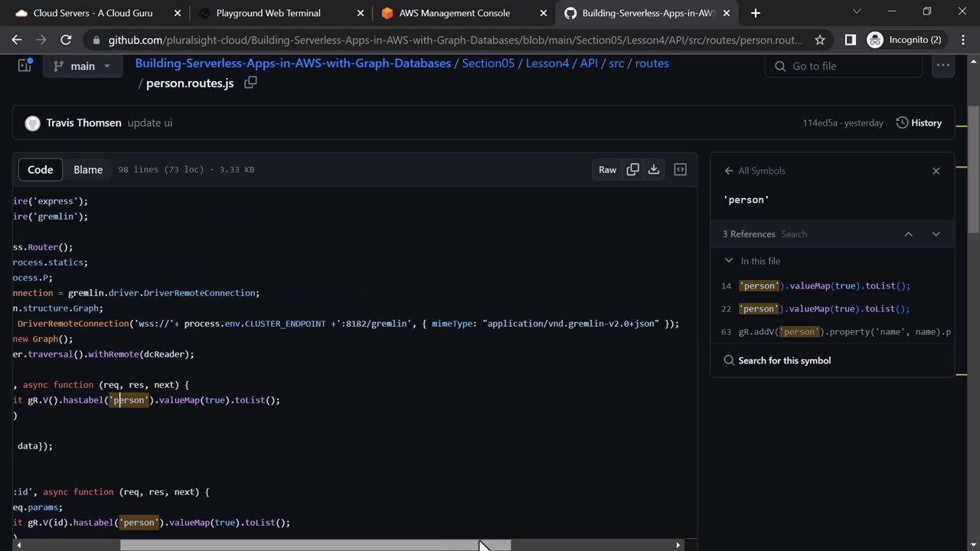Download the raw file

(654, 170)
